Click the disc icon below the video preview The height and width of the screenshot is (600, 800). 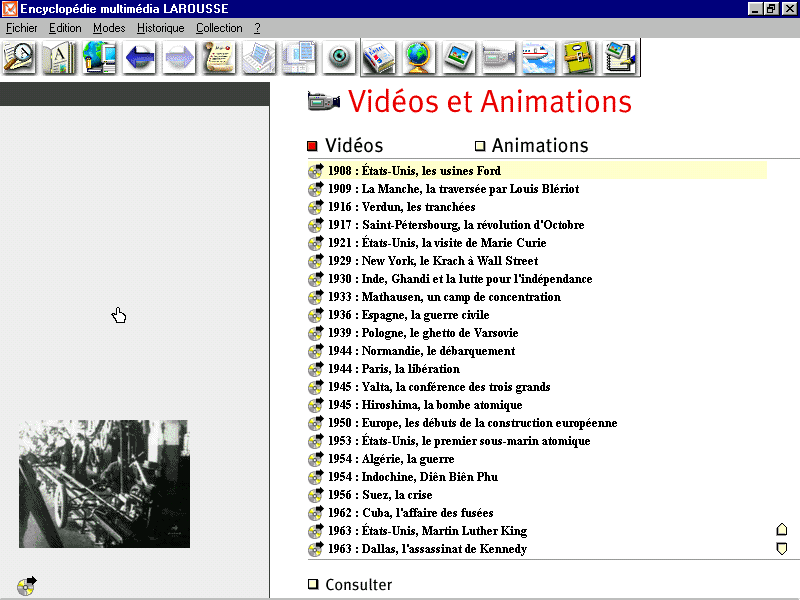point(27,586)
